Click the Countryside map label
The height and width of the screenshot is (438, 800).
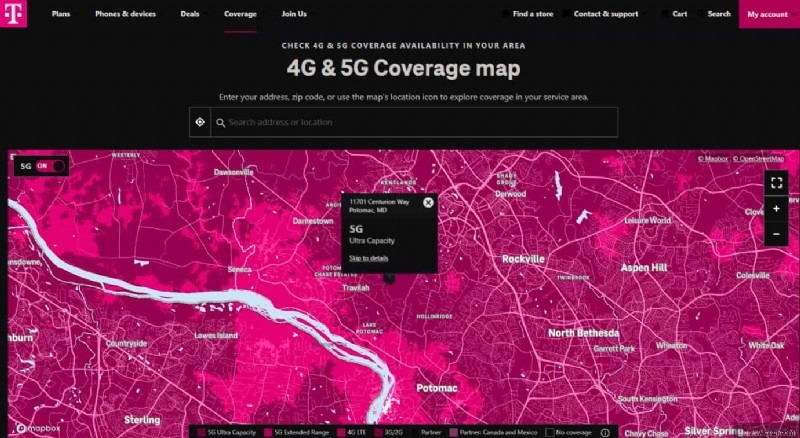pos(127,344)
